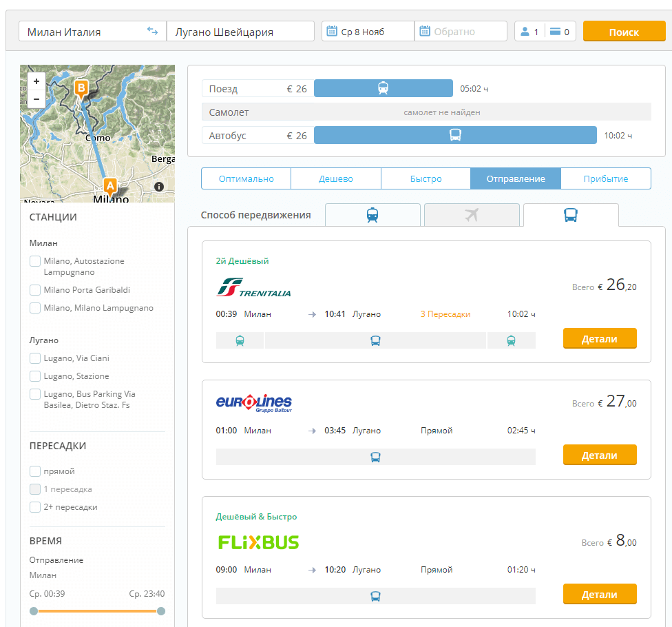
Task: Click first train segment icon in Trenitalia route
Action: [x=240, y=341]
